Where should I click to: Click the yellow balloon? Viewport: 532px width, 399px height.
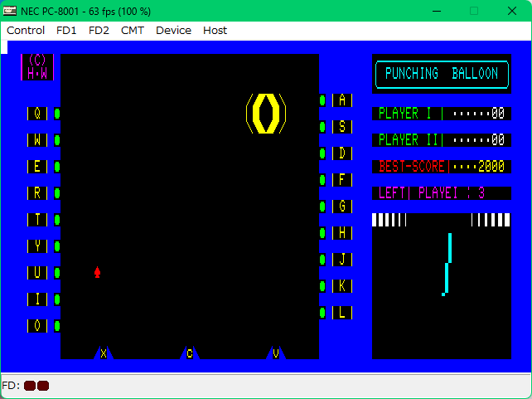pos(266,114)
